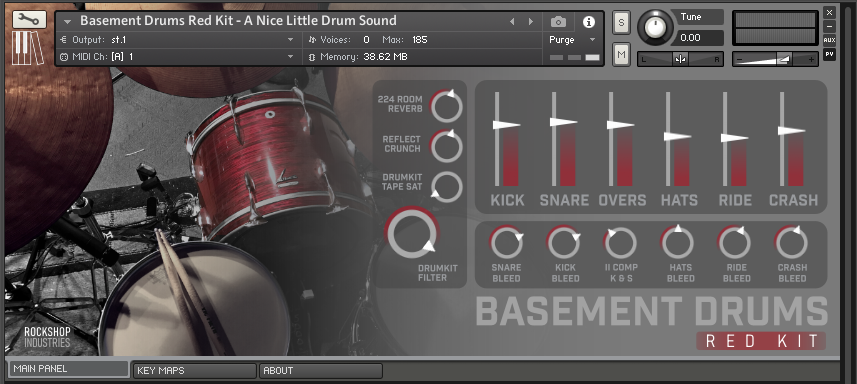This screenshot has height=384, width=857.
Task: Click the Ride Bleed knob
Action: 735,243
